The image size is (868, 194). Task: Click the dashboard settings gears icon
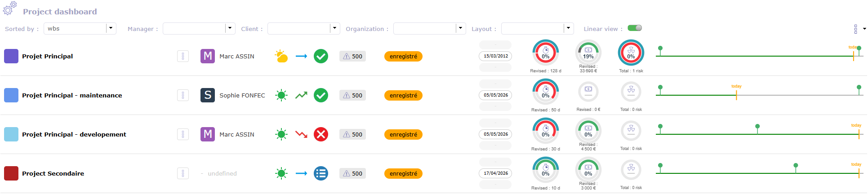pos(10,8)
